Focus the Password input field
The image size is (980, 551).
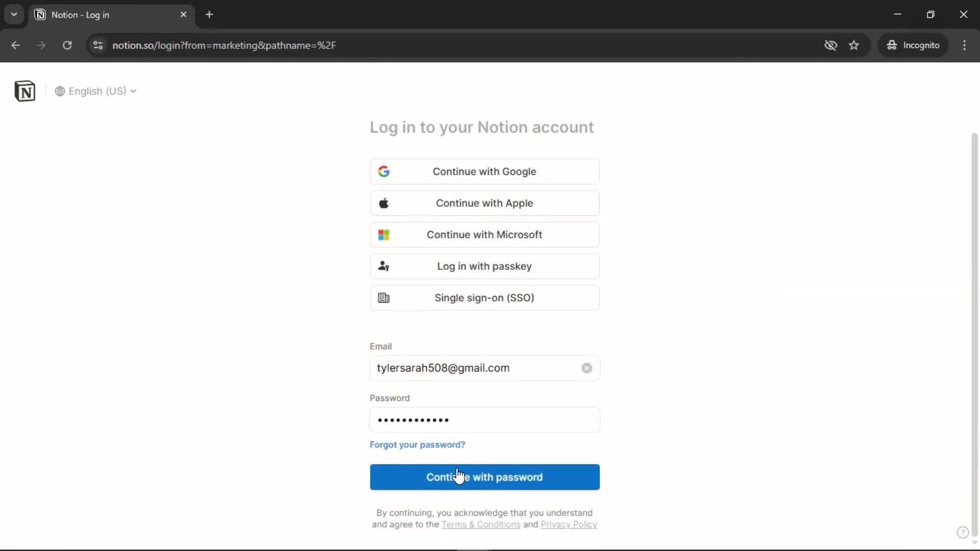click(484, 420)
